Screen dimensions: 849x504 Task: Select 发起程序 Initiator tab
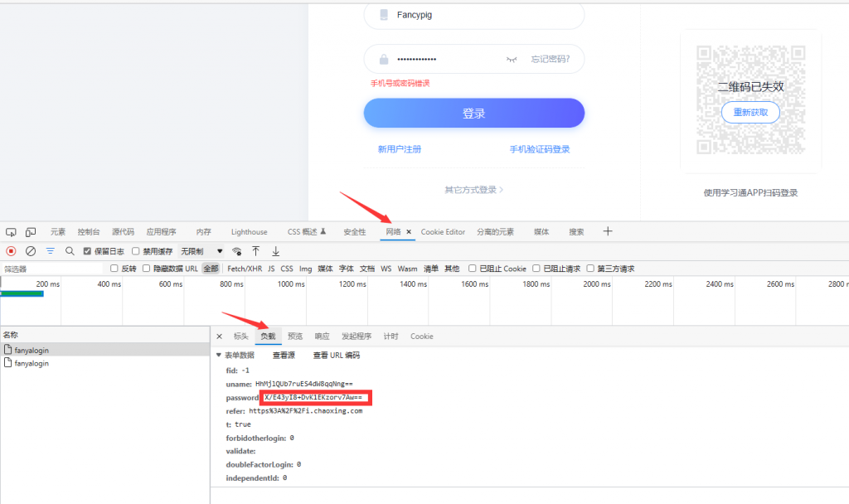coord(357,337)
